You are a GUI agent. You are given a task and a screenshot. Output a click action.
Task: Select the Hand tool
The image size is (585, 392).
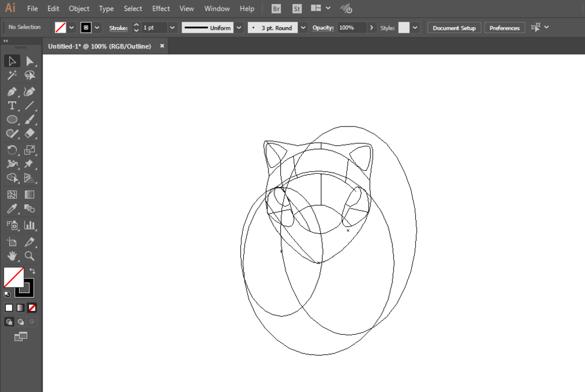click(x=12, y=256)
